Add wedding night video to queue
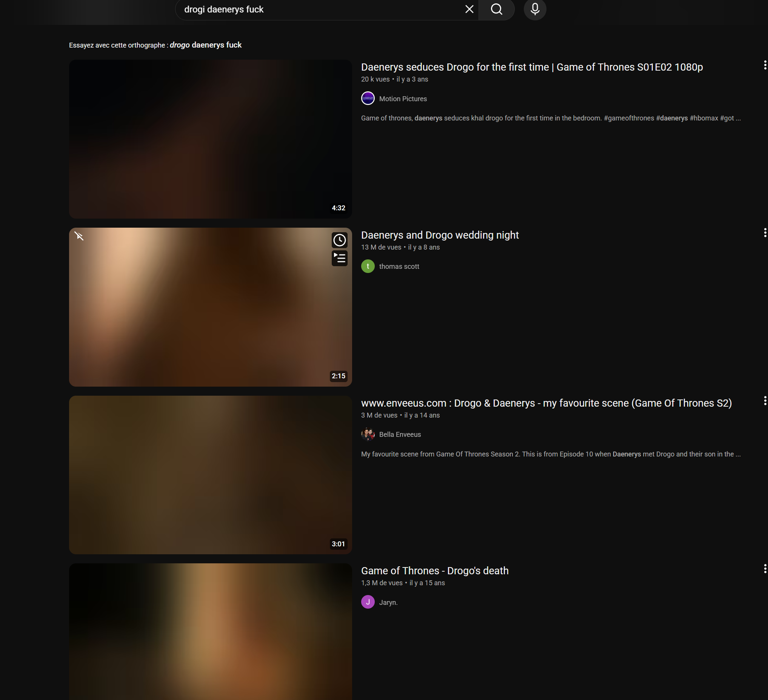Screen dimensions: 768x700 click(339, 258)
